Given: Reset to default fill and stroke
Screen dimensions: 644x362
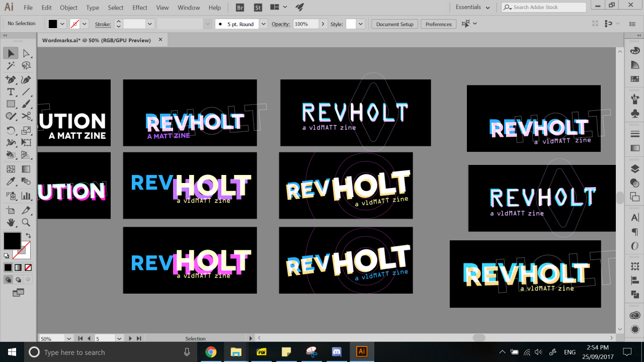Looking at the screenshot, I should (7, 256).
